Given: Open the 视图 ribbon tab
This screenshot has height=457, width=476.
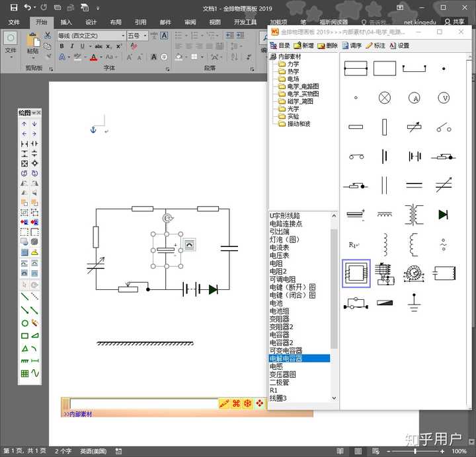Looking at the screenshot, I should [215, 22].
